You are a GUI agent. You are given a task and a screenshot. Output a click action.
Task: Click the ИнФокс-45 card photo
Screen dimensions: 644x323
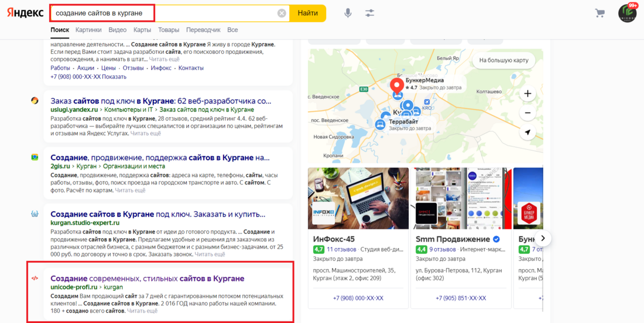358,198
